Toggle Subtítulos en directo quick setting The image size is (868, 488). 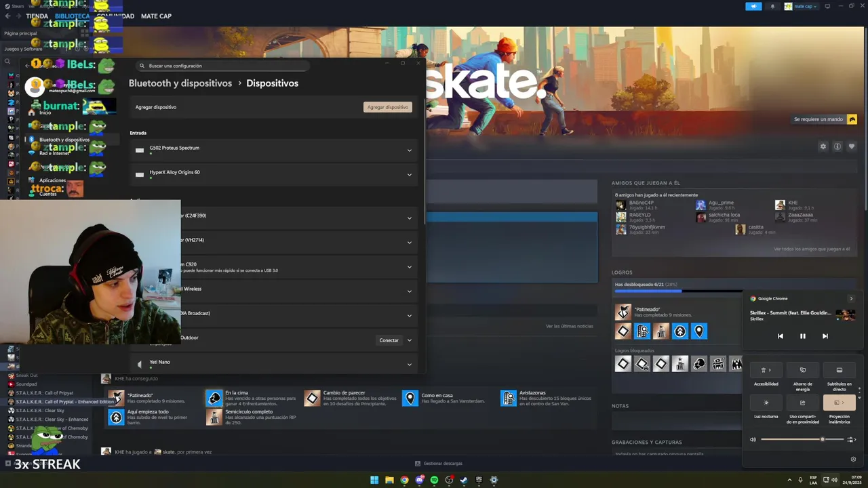[840, 370]
